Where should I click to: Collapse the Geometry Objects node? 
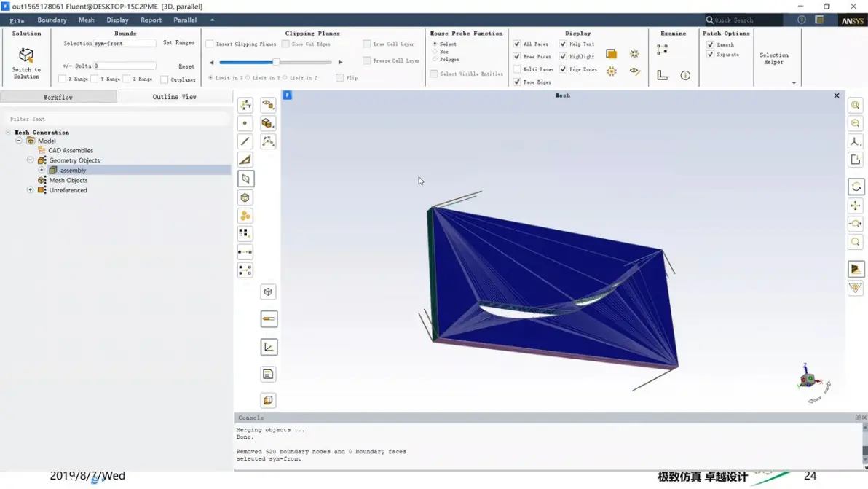pos(31,160)
